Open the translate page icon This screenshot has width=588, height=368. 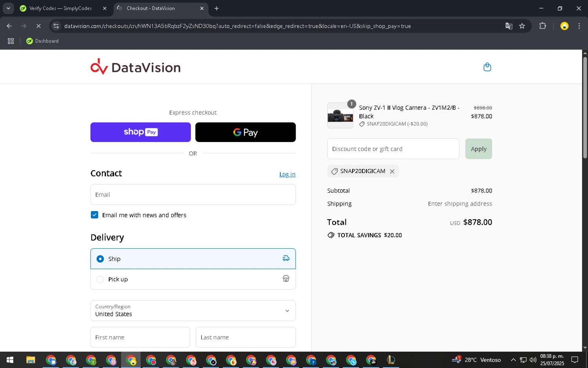[x=509, y=26]
